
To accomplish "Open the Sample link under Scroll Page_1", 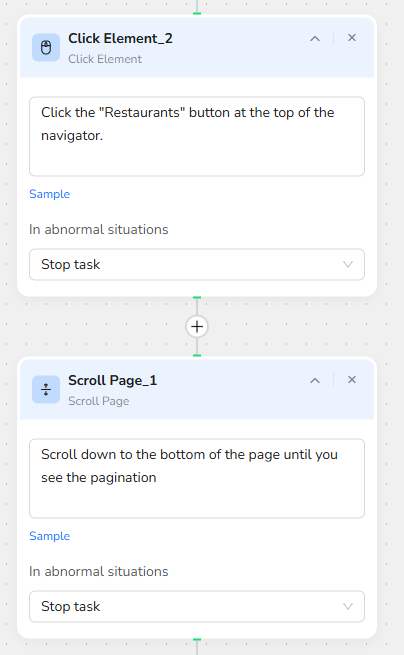I will tap(49, 536).
